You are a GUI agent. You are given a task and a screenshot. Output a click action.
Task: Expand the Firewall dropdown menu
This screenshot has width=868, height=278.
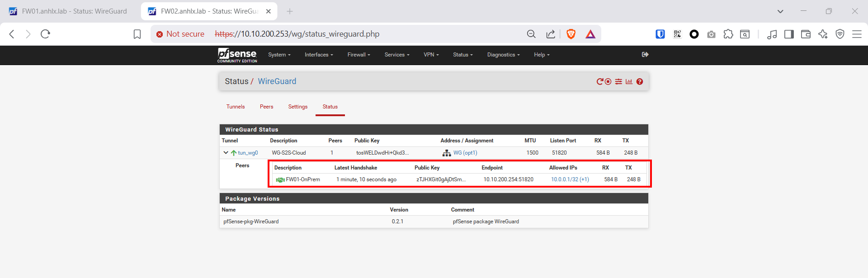(359, 55)
